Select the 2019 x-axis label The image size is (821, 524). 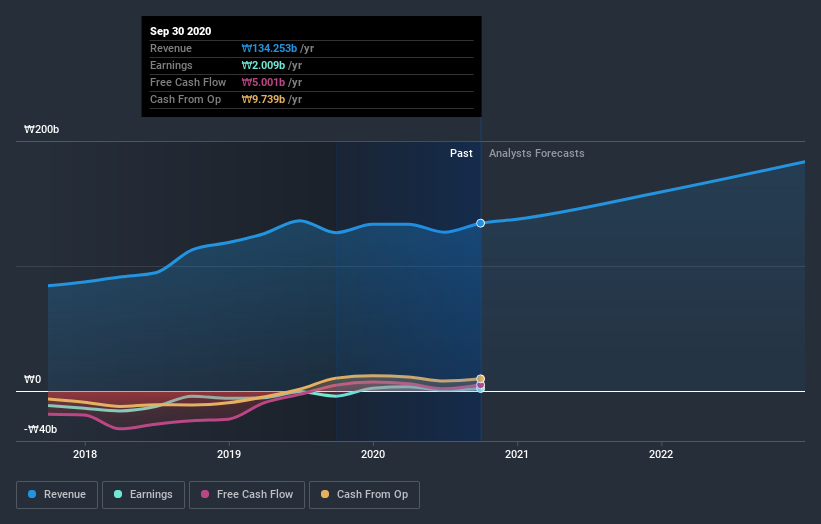click(x=229, y=454)
